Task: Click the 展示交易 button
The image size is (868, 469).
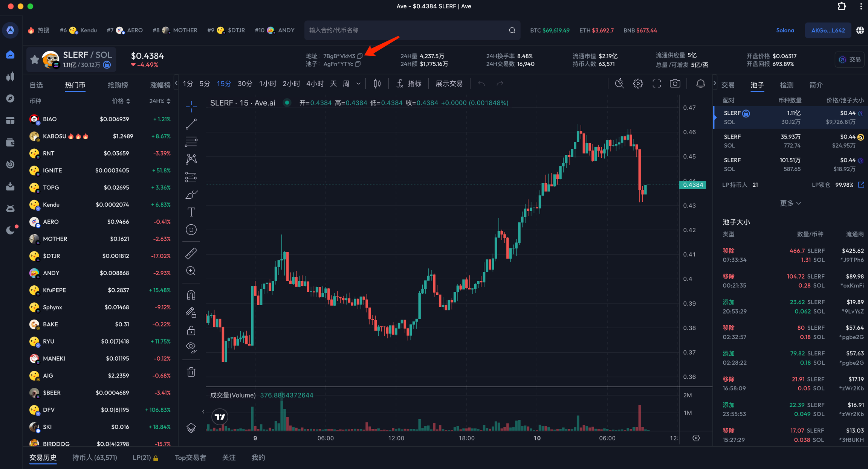Action: tap(449, 84)
